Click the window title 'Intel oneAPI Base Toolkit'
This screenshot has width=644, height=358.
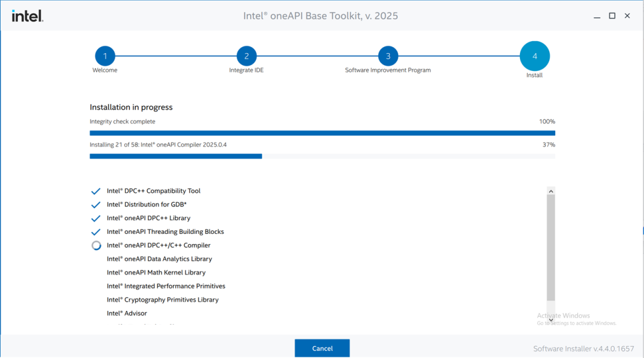(320, 16)
